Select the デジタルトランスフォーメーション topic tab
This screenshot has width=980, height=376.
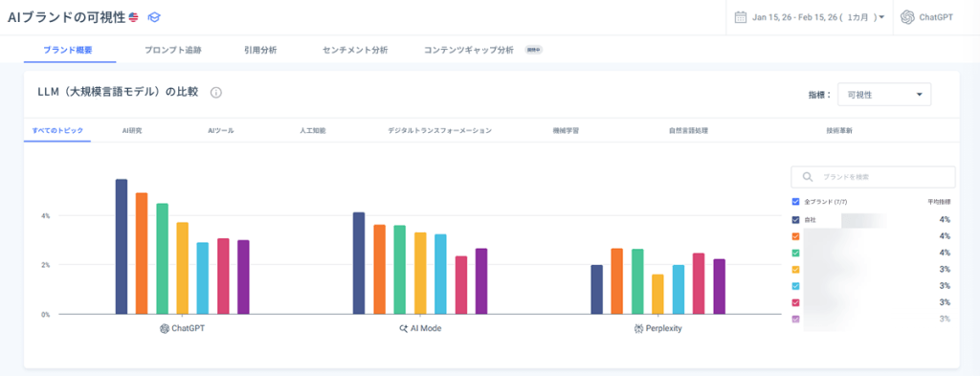[x=439, y=130]
